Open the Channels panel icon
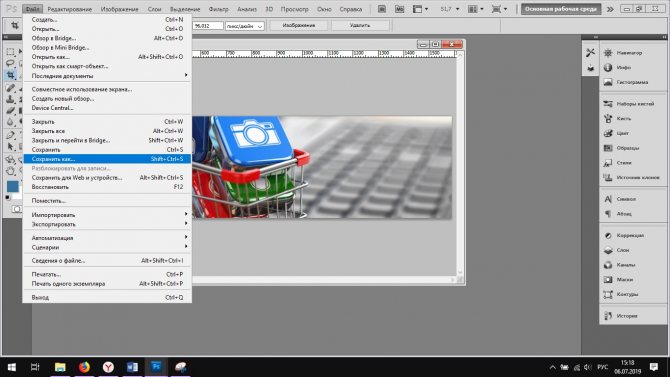 click(x=608, y=265)
